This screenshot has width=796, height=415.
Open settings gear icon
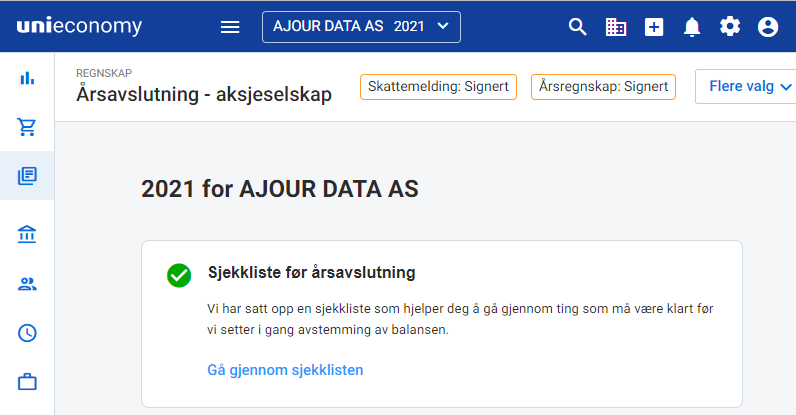tap(730, 26)
